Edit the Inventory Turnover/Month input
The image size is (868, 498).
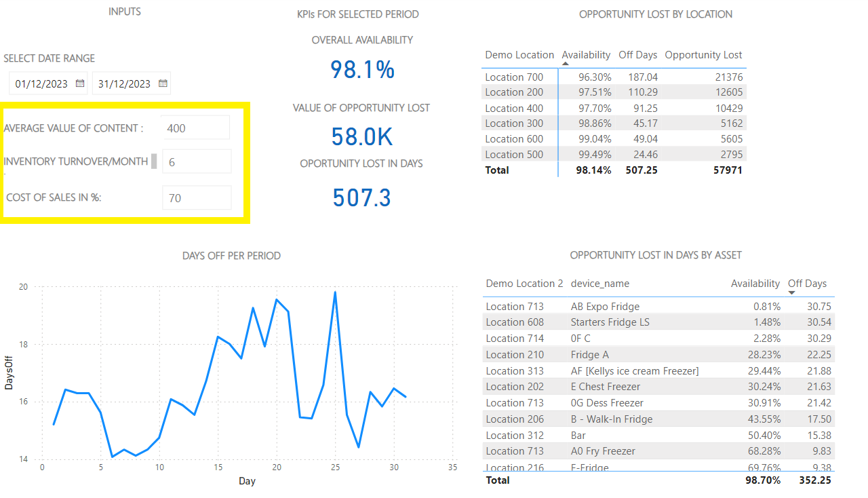tap(197, 161)
